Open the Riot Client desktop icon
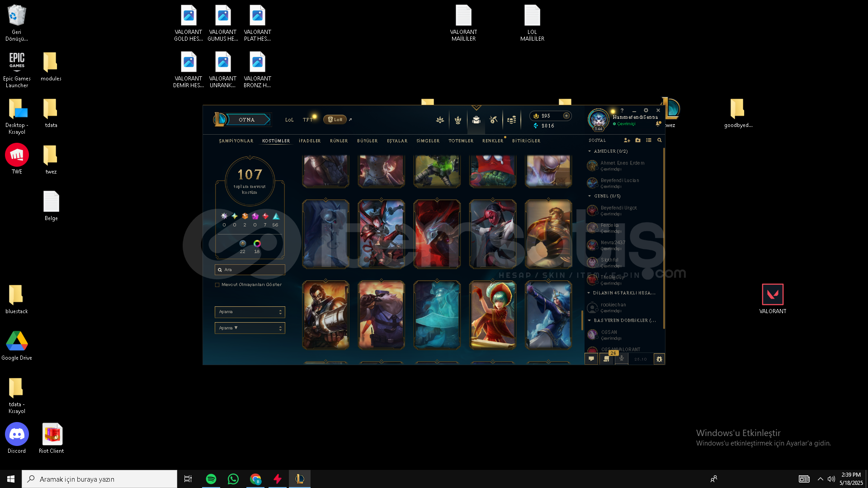Screen dimensions: 868x488 click(x=51, y=438)
